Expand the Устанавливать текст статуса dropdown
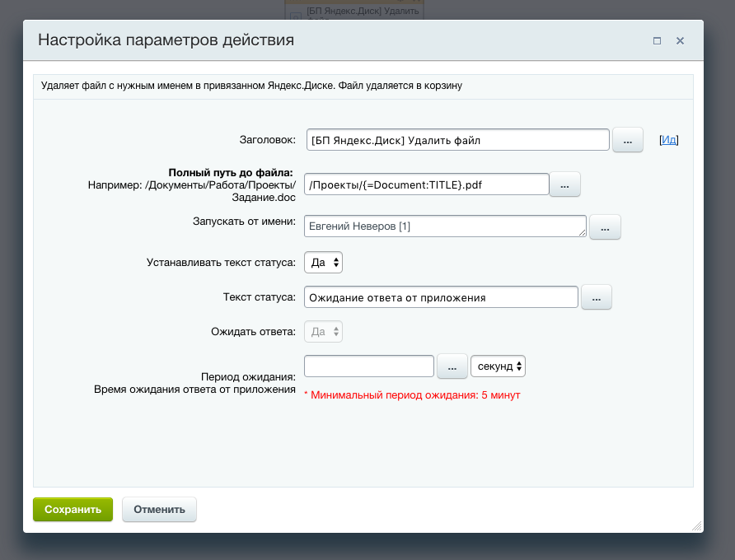The image size is (735, 560). [x=323, y=263]
